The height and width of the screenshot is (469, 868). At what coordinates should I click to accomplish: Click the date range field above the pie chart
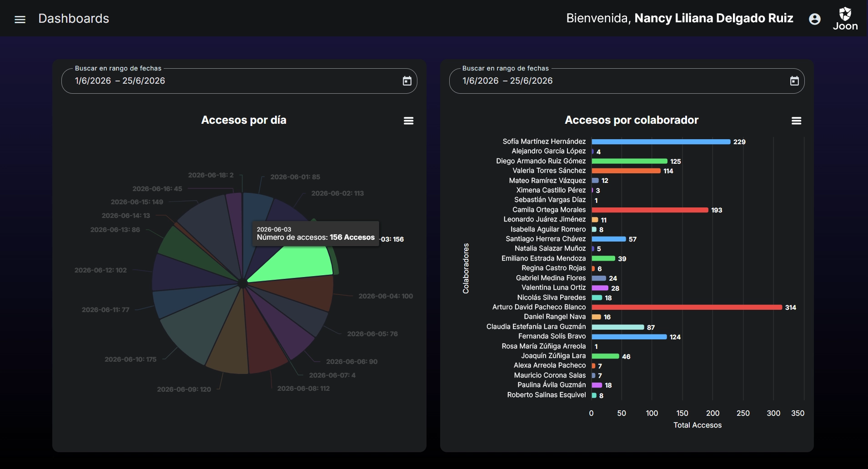pos(239,81)
